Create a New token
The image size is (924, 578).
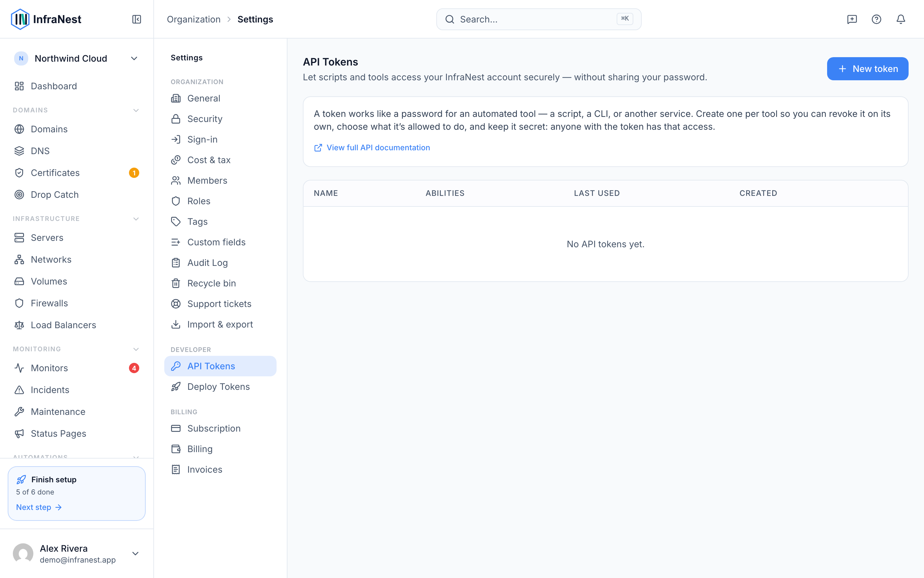click(x=868, y=69)
